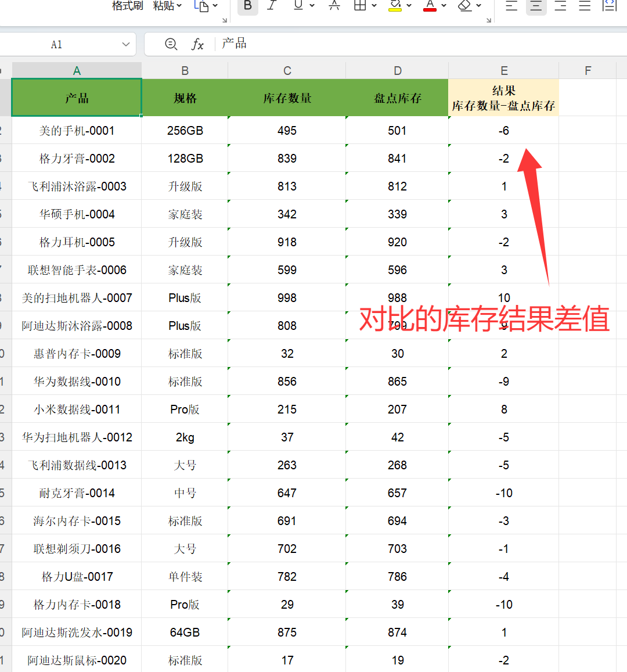Select inventory count cell 865

tap(398, 381)
